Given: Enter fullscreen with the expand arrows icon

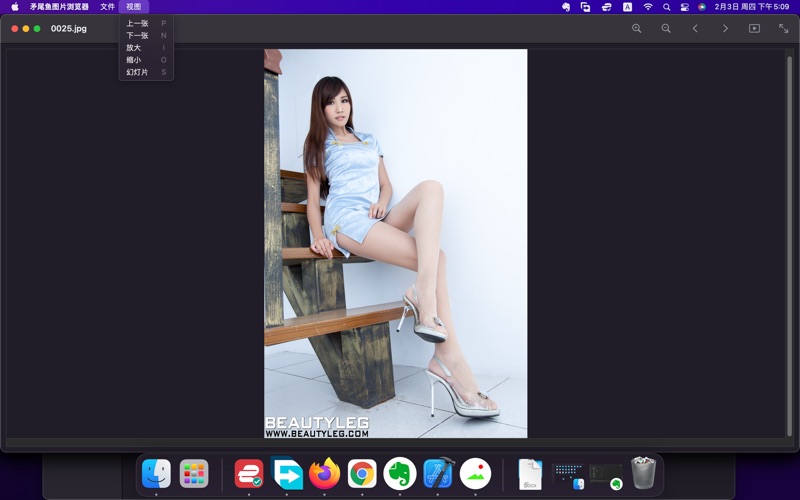Looking at the screenshot, I should [783, 29].
